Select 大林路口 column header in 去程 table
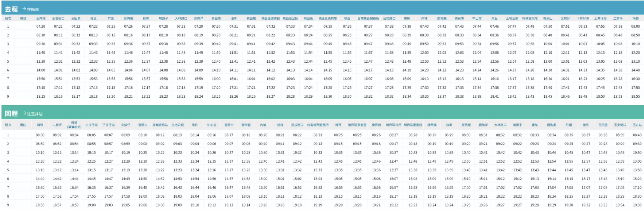This screenshot has height=209, width=644. click(x=181, y=19)
